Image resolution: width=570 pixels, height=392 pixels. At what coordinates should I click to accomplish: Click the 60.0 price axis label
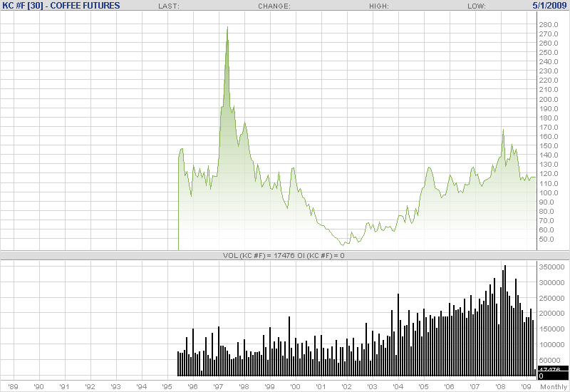pyautogui.click(x=546, y=230)
